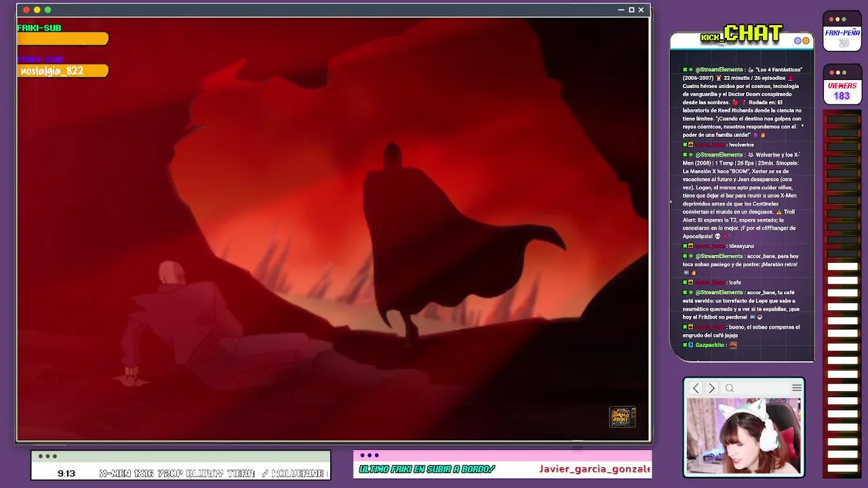The image size is (868, 488).
Task: Click the orange dot in chat header
Action: [x=806, y=41]
